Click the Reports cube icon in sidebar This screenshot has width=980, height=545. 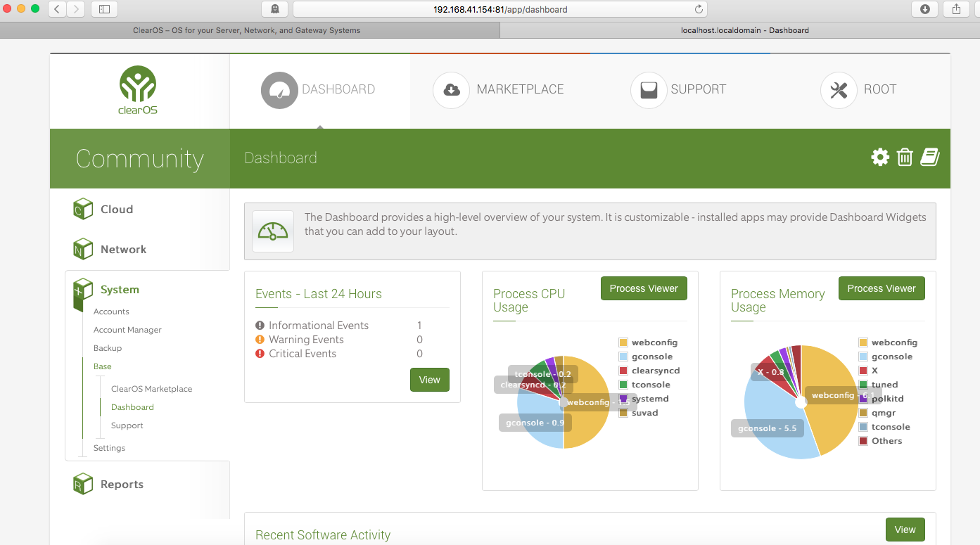(x=83, y=484)
